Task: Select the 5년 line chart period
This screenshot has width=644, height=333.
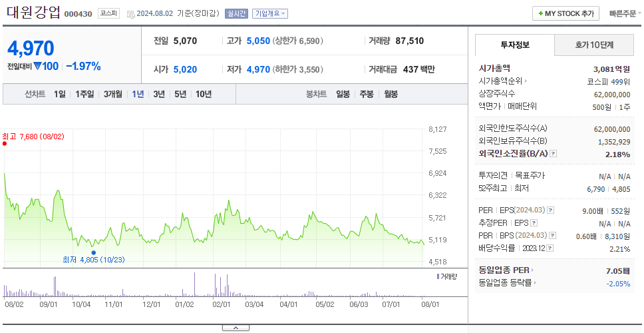Action: [x=180, y=94]
